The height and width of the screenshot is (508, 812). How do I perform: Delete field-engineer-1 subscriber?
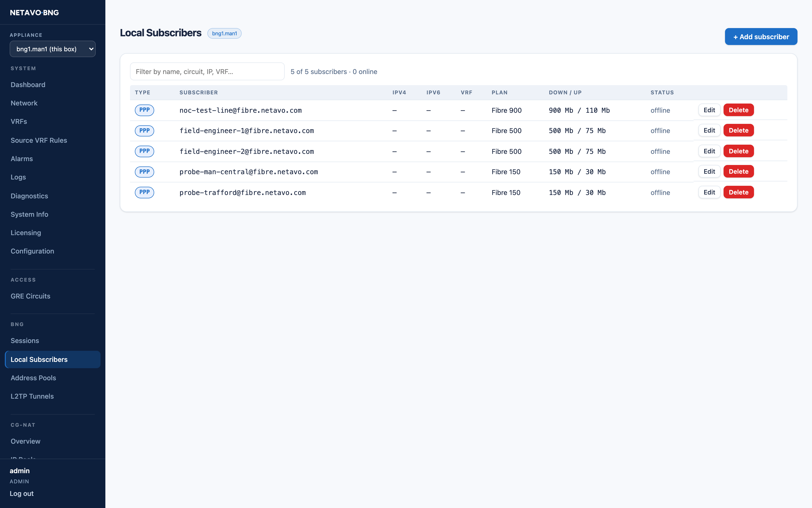739,130
